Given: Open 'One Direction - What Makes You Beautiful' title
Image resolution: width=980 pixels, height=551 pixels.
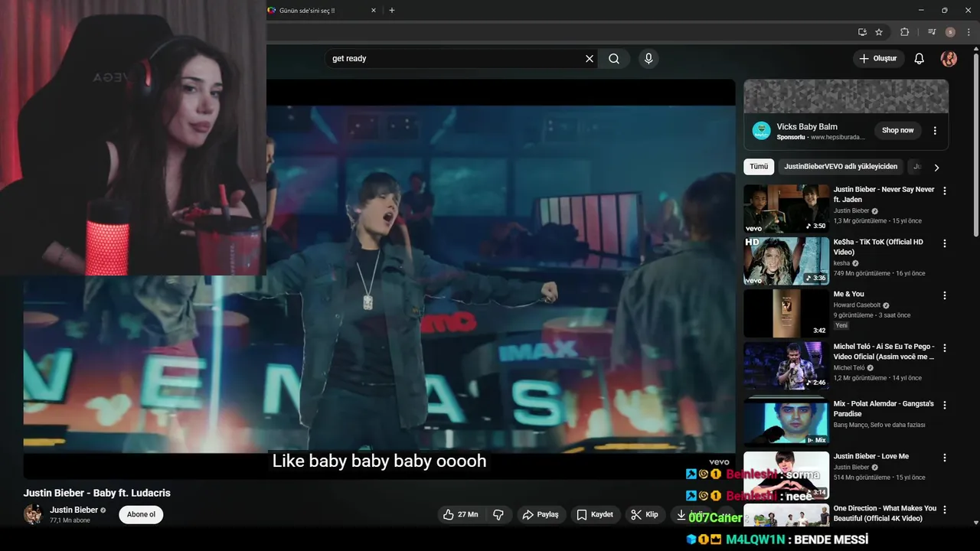Looking at the screenshot, I should 885,514.
